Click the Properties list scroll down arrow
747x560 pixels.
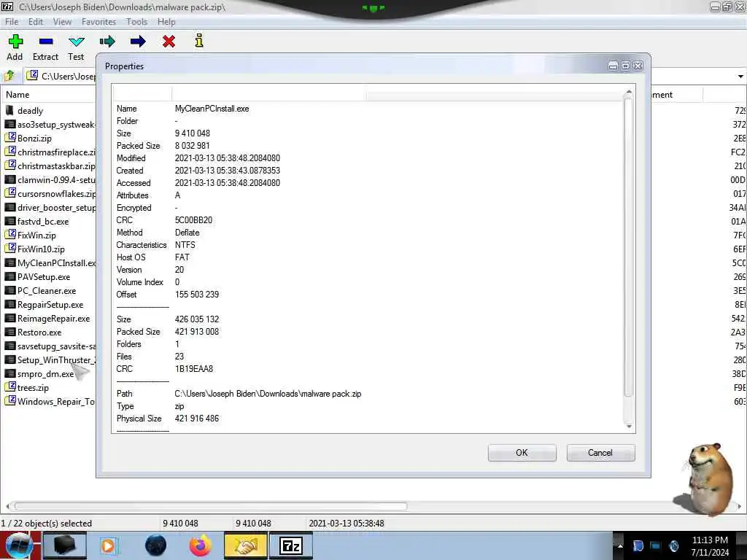coord(629,426)
